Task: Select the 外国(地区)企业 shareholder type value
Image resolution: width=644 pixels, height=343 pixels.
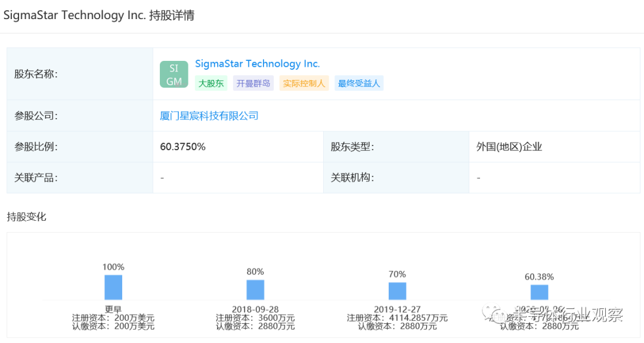Action: coord(509,147)
